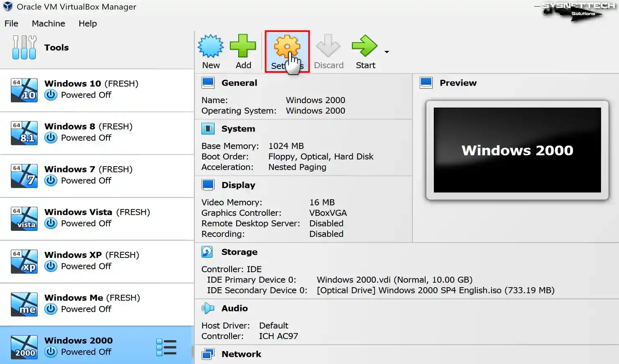Open the Network settings heading link
619x364 pixels.
pos(241,354)
